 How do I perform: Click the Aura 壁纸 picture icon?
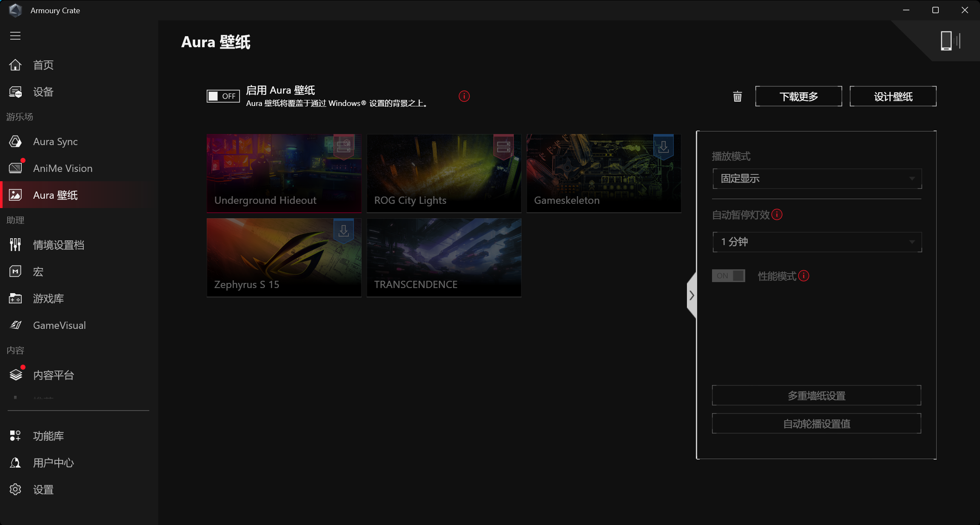click(x=15, y=195)
